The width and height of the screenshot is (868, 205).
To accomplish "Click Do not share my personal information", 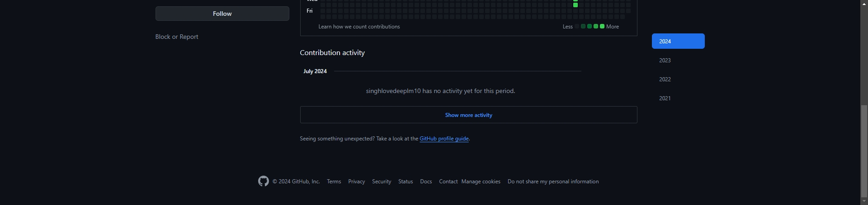I will pos(553,182).
